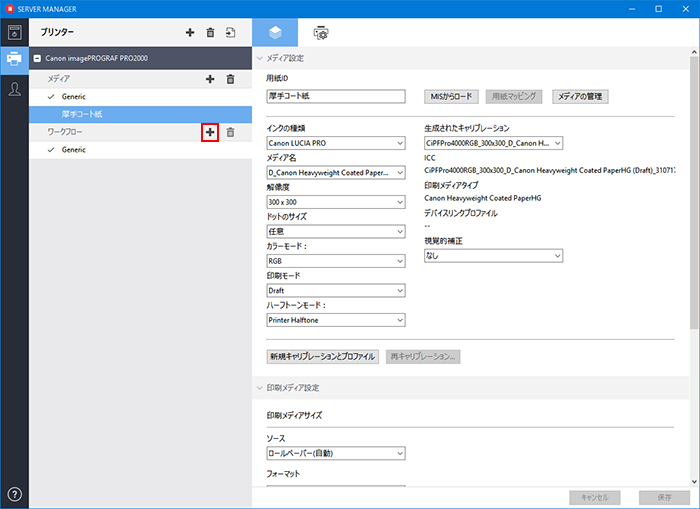Click trash icon in メディア row

230,78
